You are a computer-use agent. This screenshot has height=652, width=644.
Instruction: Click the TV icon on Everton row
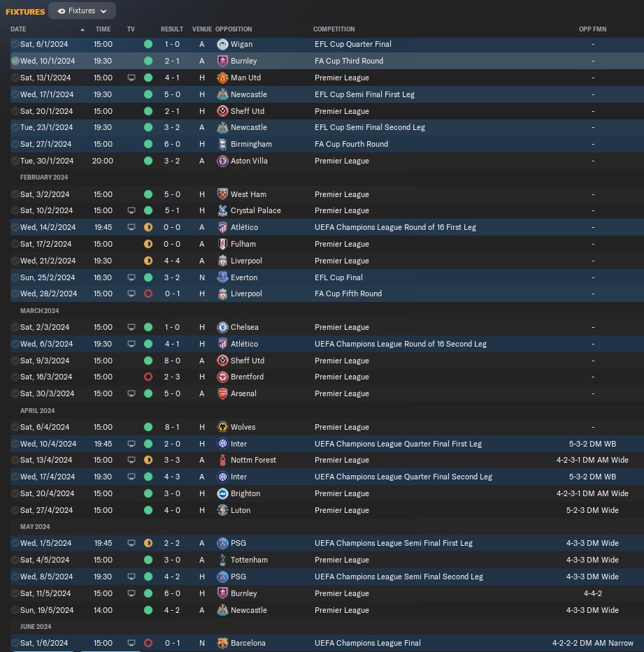click(131, 277)
